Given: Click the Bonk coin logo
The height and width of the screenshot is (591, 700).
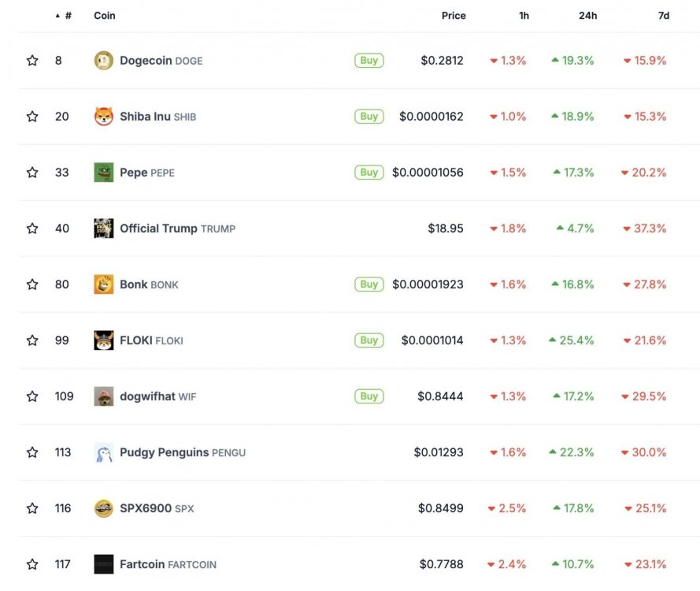Looking at the screenshot, I should [104, 284].
